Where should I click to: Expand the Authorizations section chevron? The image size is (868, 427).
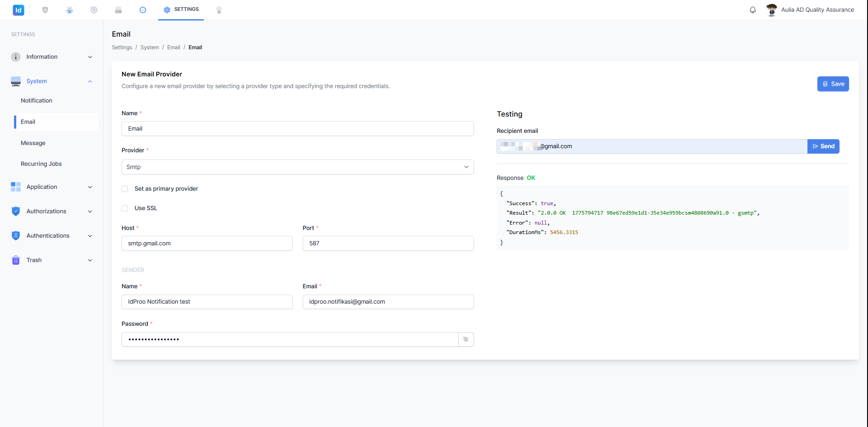click(90, 211)
